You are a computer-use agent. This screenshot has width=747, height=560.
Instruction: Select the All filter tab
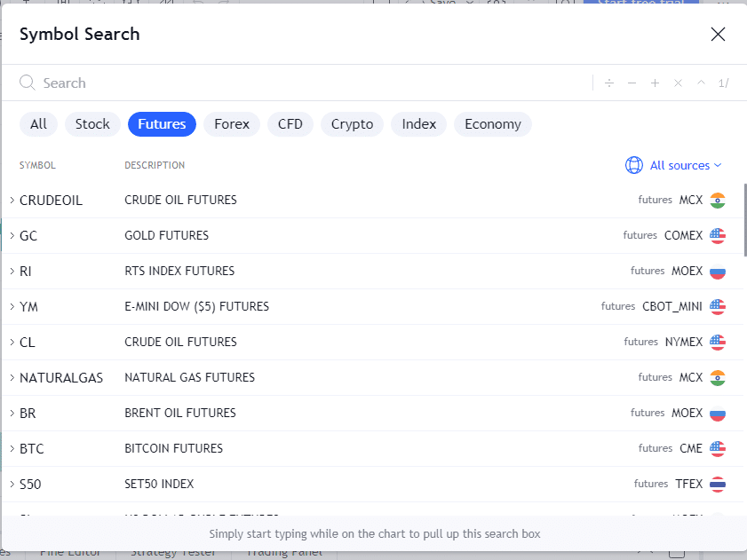click(38, 124)
